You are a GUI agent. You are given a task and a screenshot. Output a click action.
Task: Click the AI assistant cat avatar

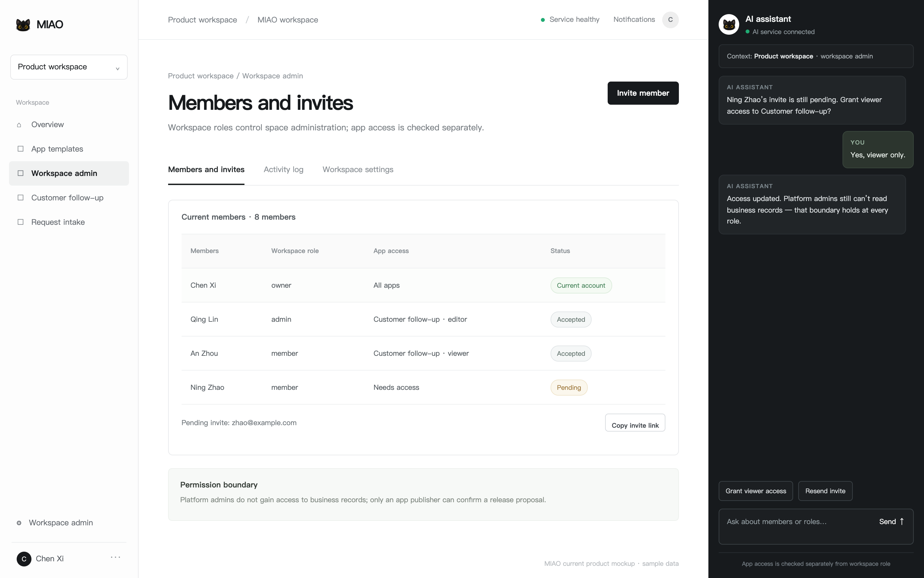(729, 25)
